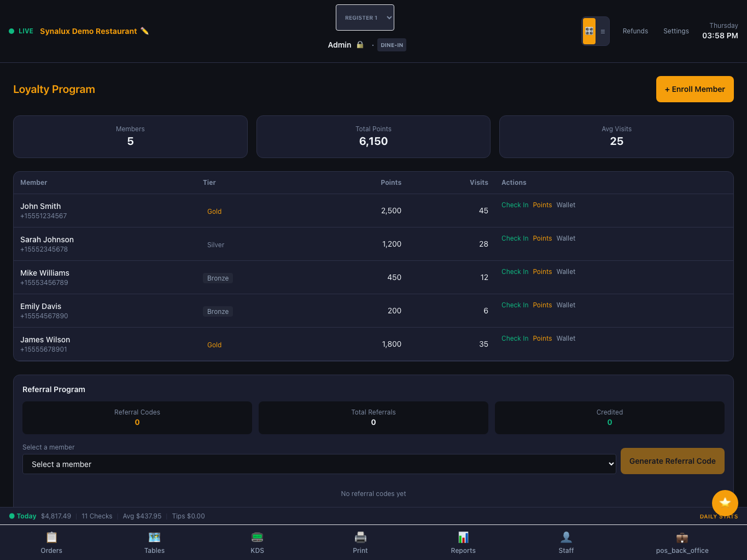Open Wallet for Sarah Johnson
Viewport: 747px width, 560px height.
point(566,238)
